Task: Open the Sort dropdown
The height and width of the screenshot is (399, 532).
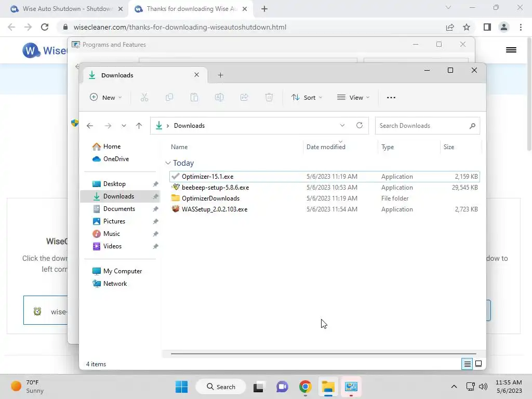Action: [x=307, y=97]
